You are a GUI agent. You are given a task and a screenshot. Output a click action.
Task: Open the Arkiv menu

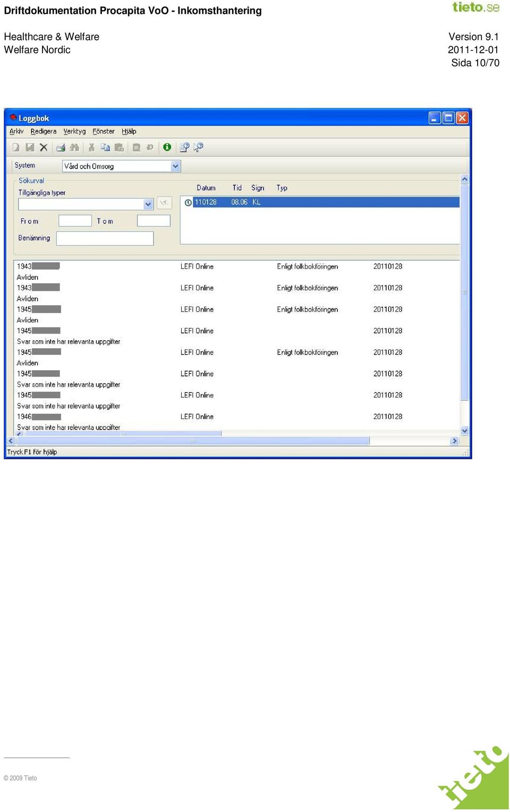[x=16, y=131]
